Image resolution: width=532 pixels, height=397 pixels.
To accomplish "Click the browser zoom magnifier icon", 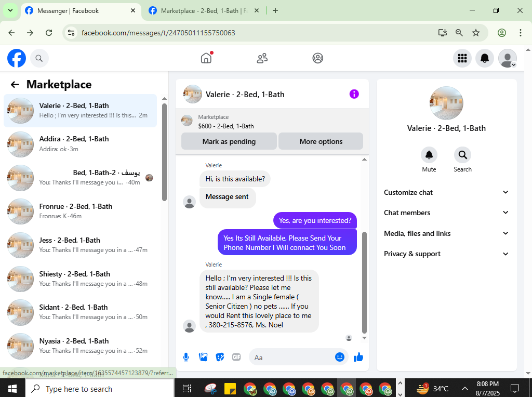I will point(459,33).
